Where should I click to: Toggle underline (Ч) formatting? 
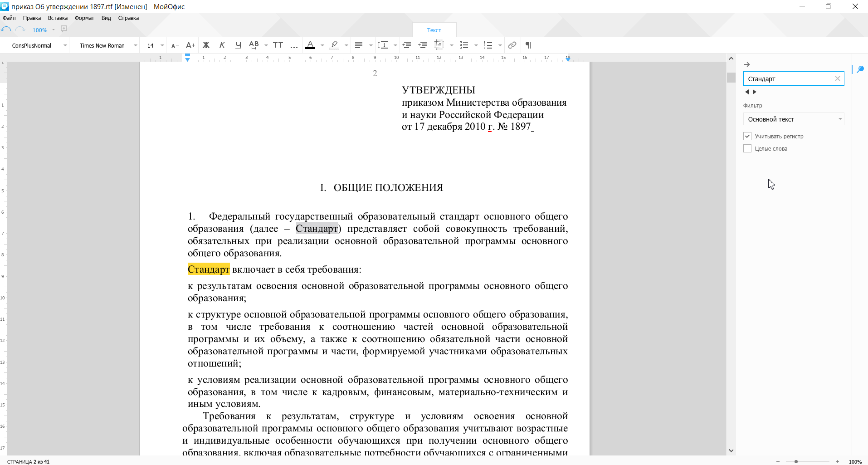[x=238, y=45]
